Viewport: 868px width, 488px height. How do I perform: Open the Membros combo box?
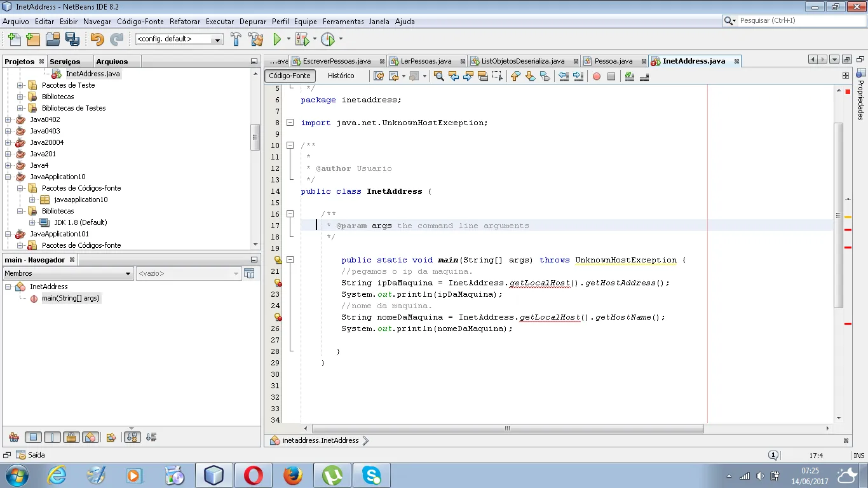[x=67, y=273]
